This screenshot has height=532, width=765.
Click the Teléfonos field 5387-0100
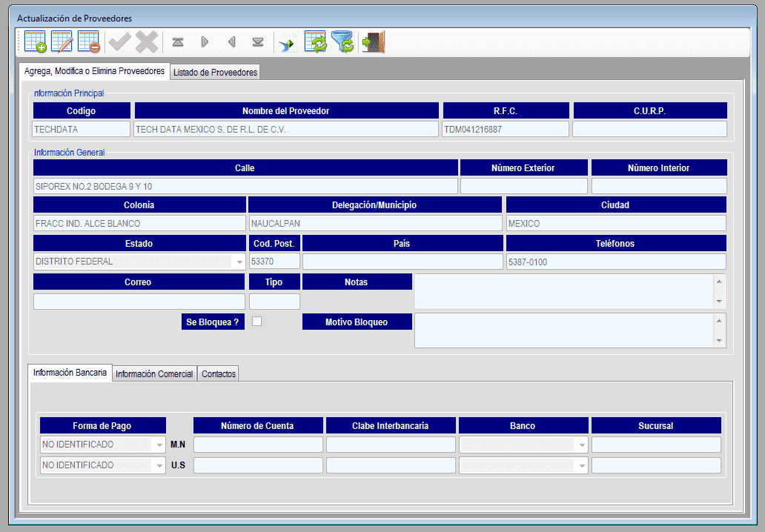616,262
